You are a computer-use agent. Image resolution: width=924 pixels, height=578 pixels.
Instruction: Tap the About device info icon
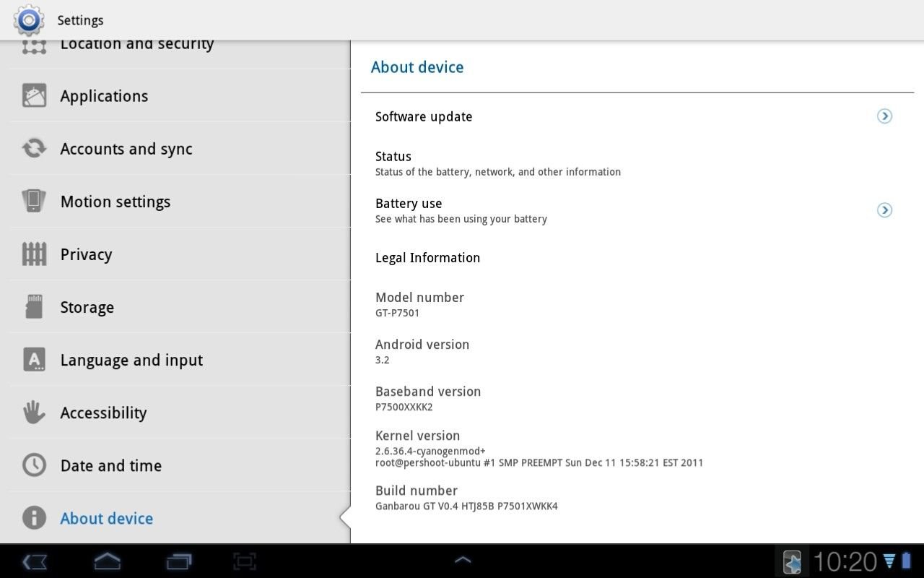34,518
